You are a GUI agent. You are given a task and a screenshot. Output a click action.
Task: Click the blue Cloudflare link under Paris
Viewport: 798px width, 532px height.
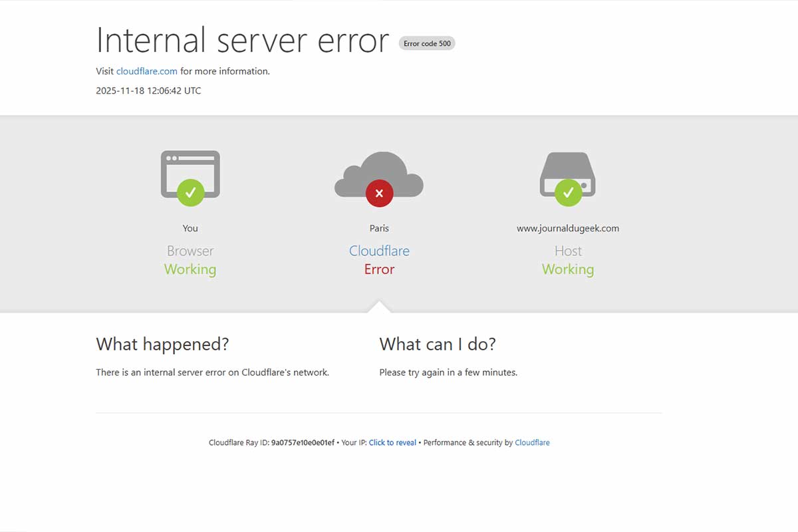[379, 251]
